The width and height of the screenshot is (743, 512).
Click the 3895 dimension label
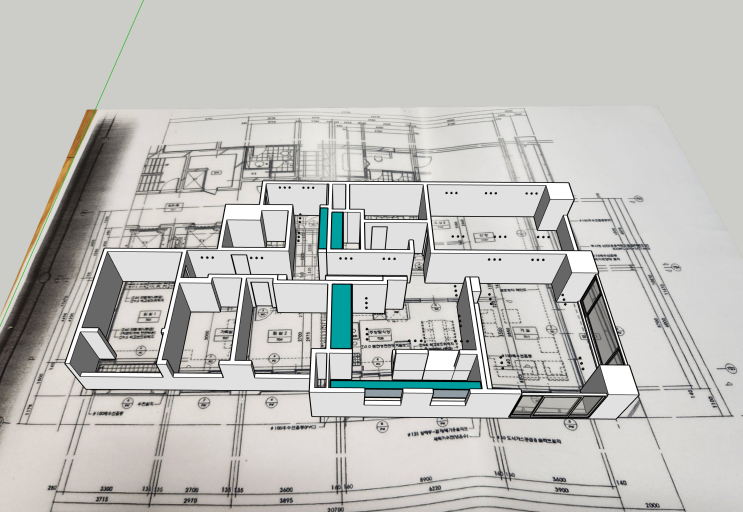click(286, 500)
